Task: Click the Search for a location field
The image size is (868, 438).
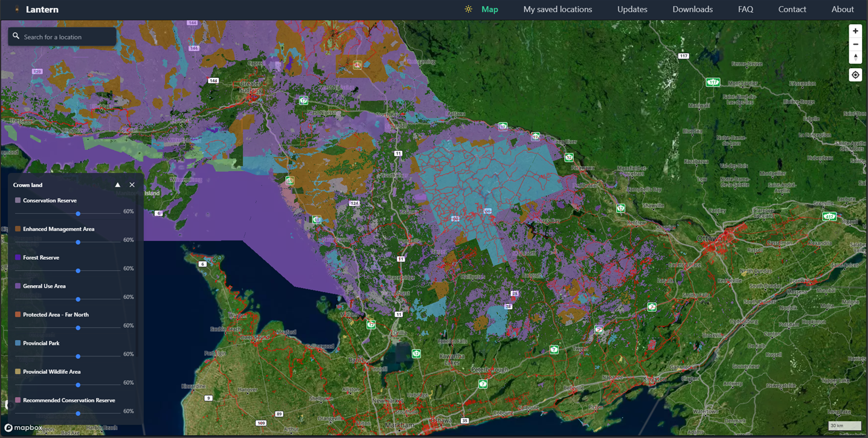Action: 66,37
